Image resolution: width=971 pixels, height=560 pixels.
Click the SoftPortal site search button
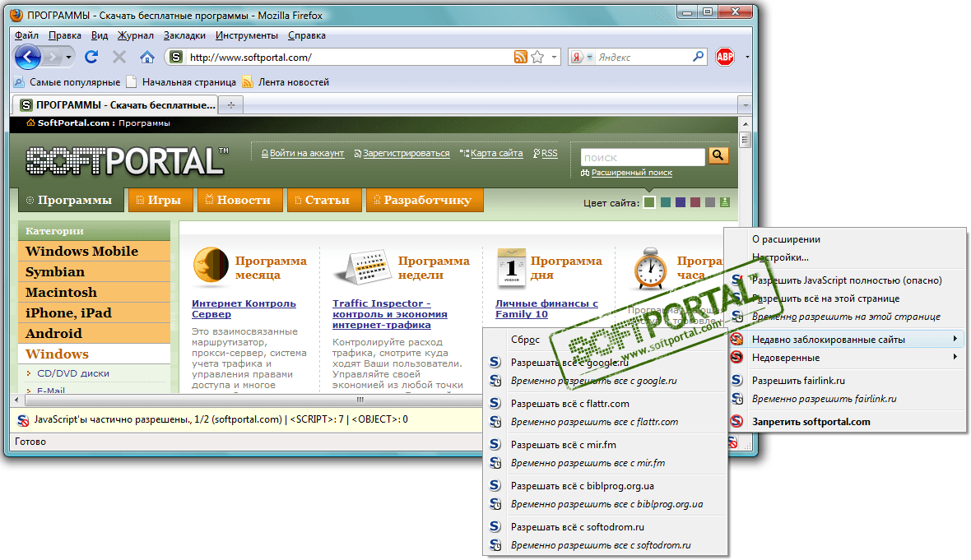tap(718, 155)
